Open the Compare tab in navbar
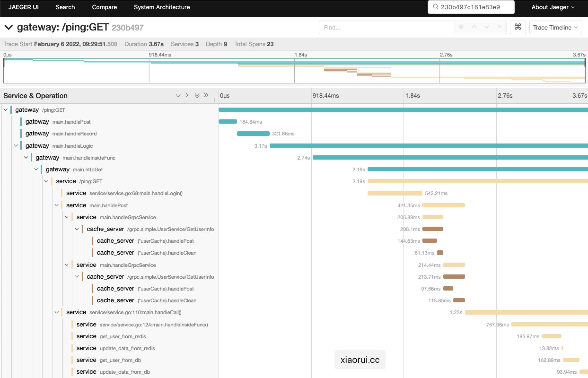Image resolution: width=588 pixels, height=378 pixels. click(104, 7)
